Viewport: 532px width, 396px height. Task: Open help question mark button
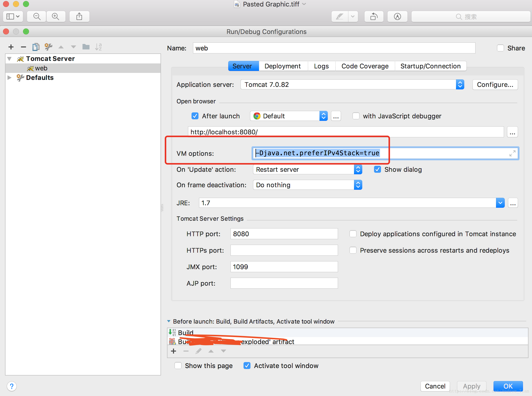pyautogui.click(x=12, y=386)
